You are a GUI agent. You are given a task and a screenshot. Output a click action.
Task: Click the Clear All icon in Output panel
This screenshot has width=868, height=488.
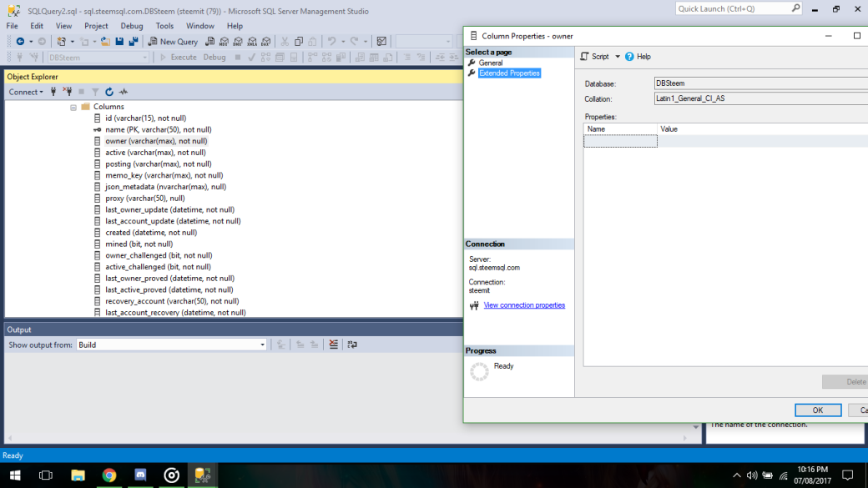coord(333,345)
